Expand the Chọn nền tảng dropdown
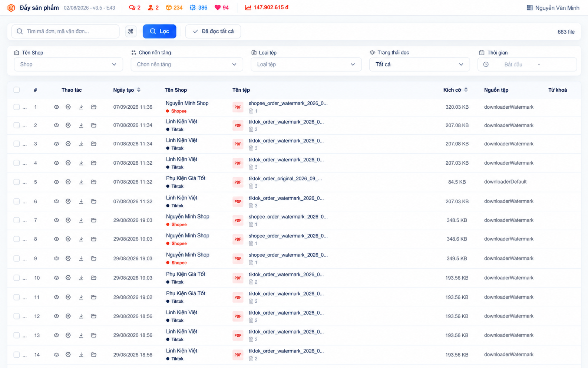Screen dimensions: 588x368 pos(187,65)
